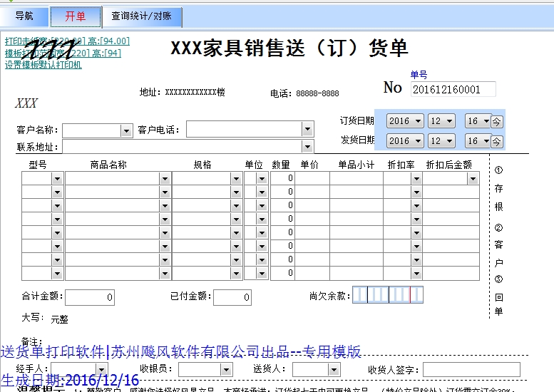Select the 开单 tab
The height and width of the screenshot is (392, 554).
(x=76, y=16)
